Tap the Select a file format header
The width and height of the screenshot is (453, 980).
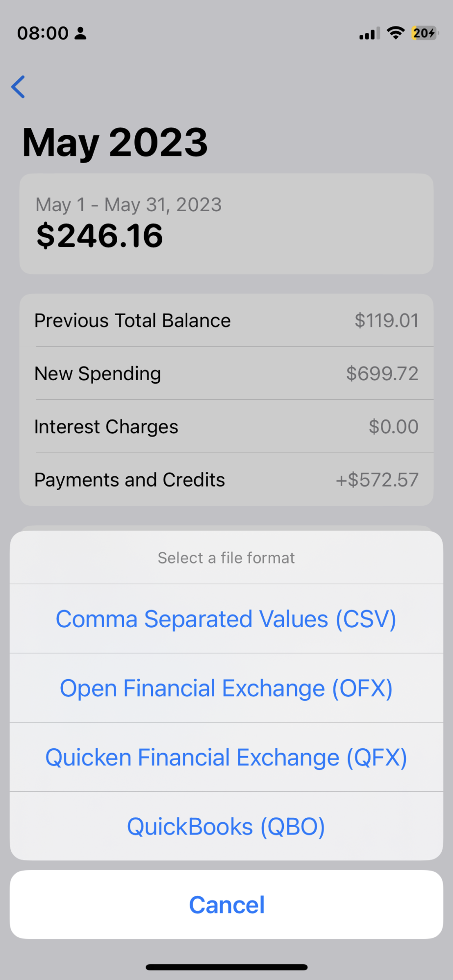point(226,558)
